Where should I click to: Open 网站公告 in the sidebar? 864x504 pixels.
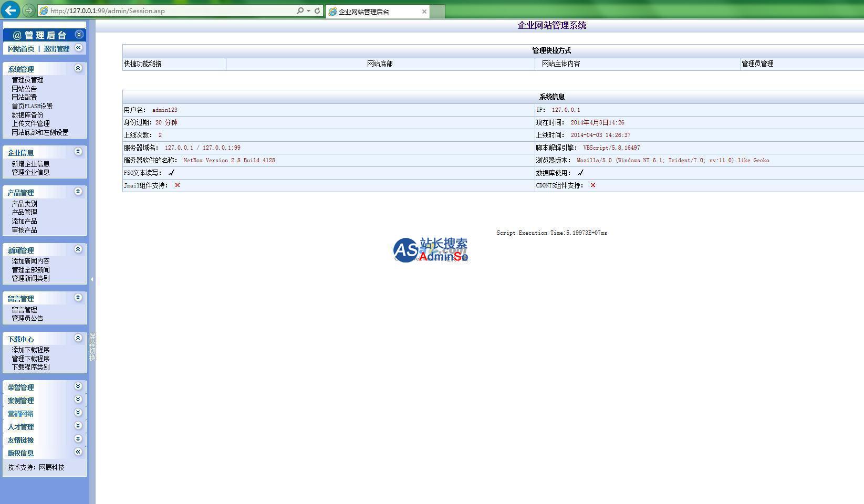(x=24, y=89)
